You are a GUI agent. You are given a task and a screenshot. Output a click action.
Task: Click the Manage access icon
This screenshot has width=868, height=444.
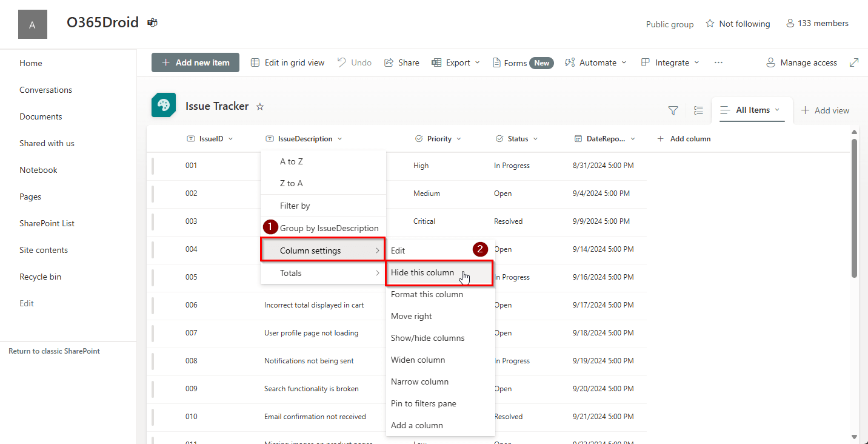point(770,62)
